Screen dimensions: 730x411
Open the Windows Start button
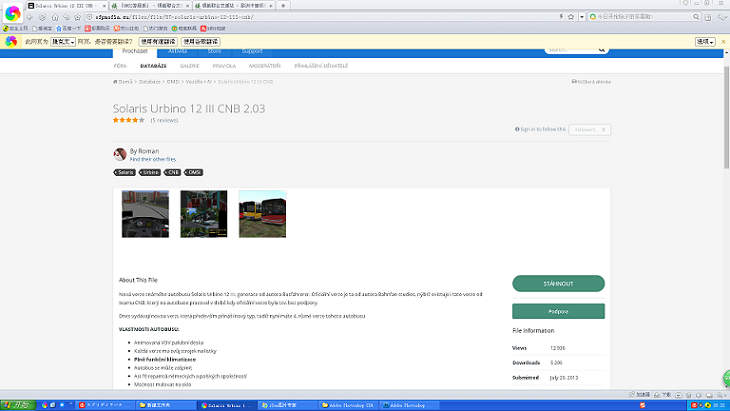click(x=18, y=405)
